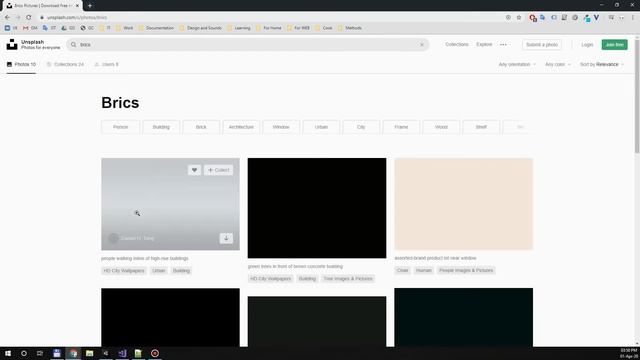Open File Explorer from taskbar
640x360 pixels.
[x=89, y=353]
